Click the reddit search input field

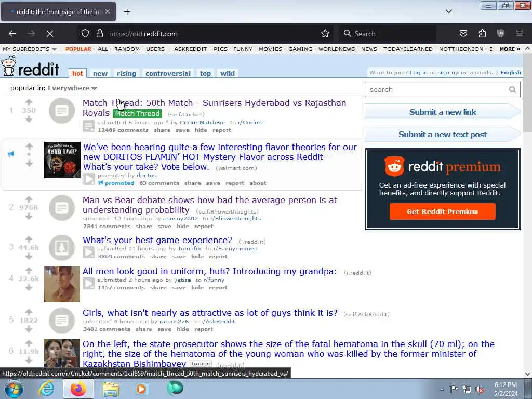[436, 89]
